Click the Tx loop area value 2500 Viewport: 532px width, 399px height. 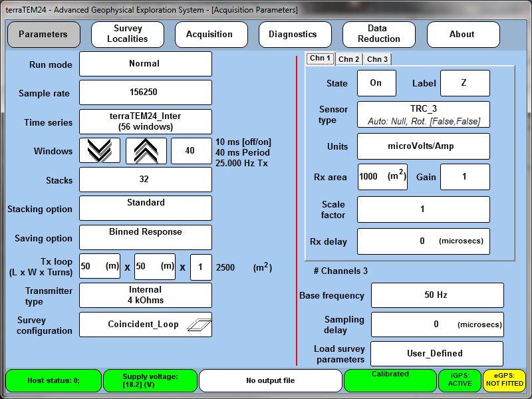click(225, 268)
